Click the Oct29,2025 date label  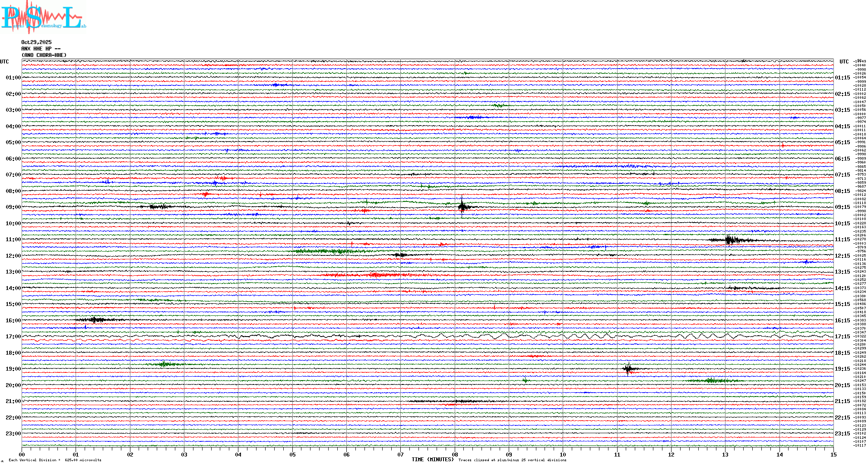[36, 42]
